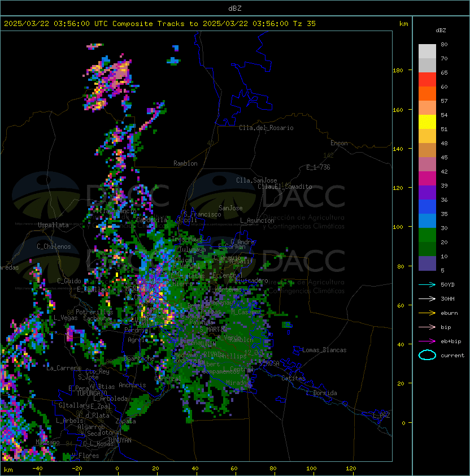Click the Lomas_Blancas map label
This screenshot has height=476, width=470.
pyautogui.click(x=324, y=350)
